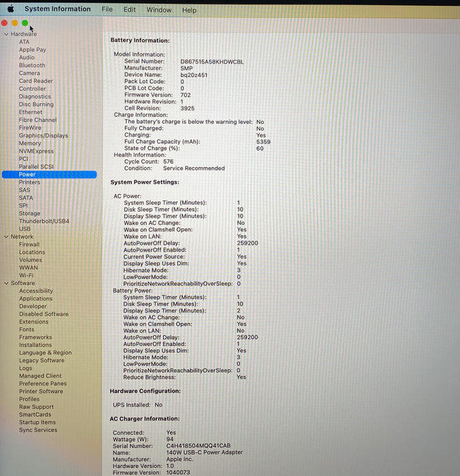This screenshot has height=476, width=460.
Task: Select Sync Services in the sidebar
Action: click(x=38, y=430)
